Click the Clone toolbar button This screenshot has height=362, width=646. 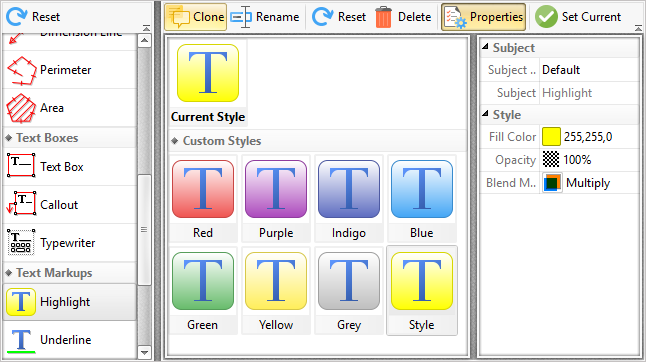tap(196, 17)
